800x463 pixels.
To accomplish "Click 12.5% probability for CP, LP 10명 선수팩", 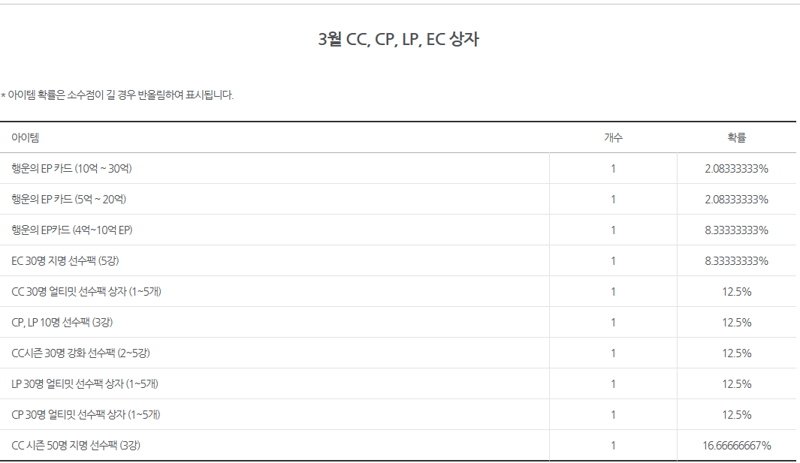I will [x=737, y=322].
